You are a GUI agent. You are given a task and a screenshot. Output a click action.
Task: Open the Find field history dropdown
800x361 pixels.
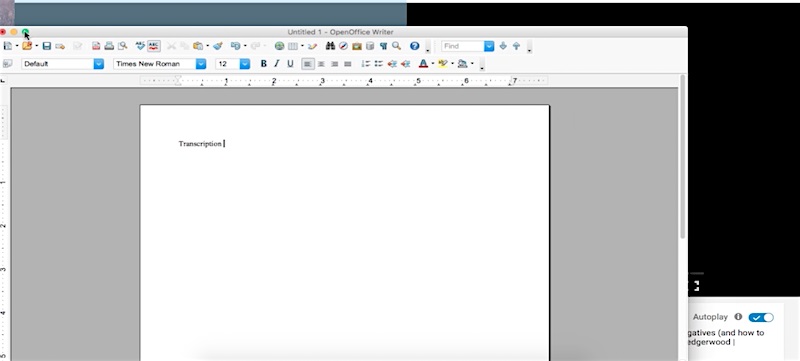pyautogui.click(x=489, y=46)
